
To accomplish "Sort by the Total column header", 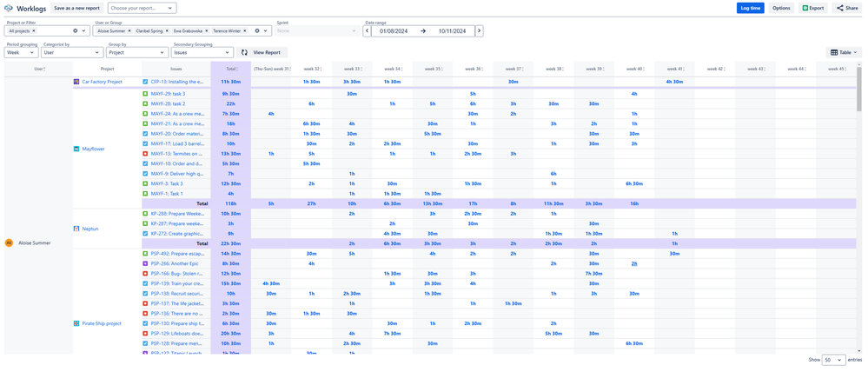I will click(x=231, y=69).
